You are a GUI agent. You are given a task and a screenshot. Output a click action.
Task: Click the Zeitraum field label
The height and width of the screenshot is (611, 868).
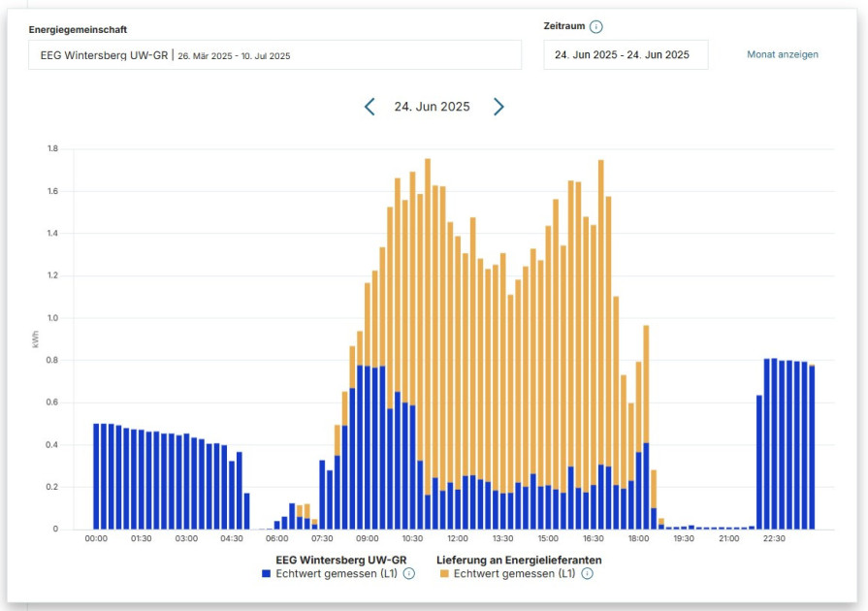coord(564,26)
